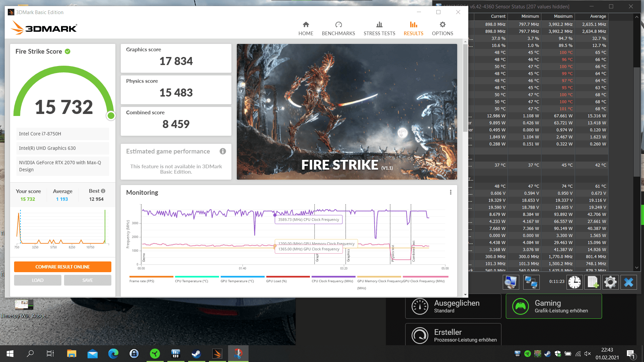Open the Windows Start menu

point(10,354)
